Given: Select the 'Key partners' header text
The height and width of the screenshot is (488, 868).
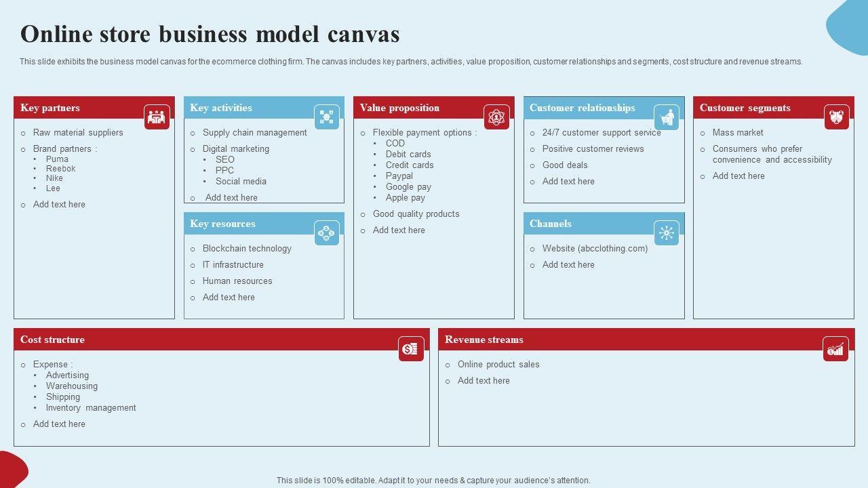Looking at the screenshot, I should (x=50, y=108).
